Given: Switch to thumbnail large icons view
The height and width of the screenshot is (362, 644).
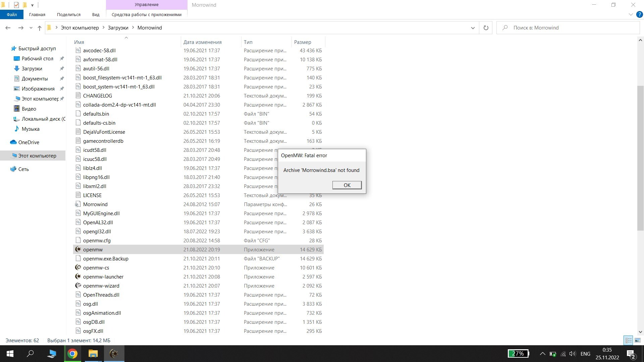Looking at the screenshot, I should [638, 340].
